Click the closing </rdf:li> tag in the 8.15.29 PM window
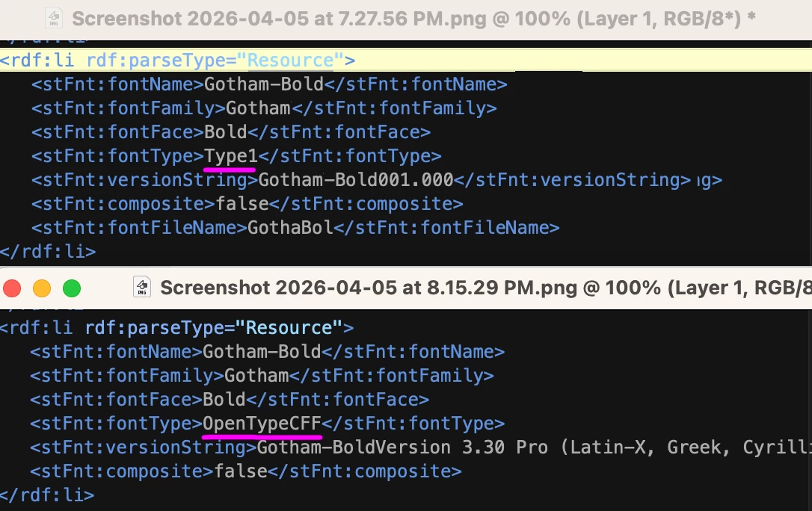 pos(47,495)
